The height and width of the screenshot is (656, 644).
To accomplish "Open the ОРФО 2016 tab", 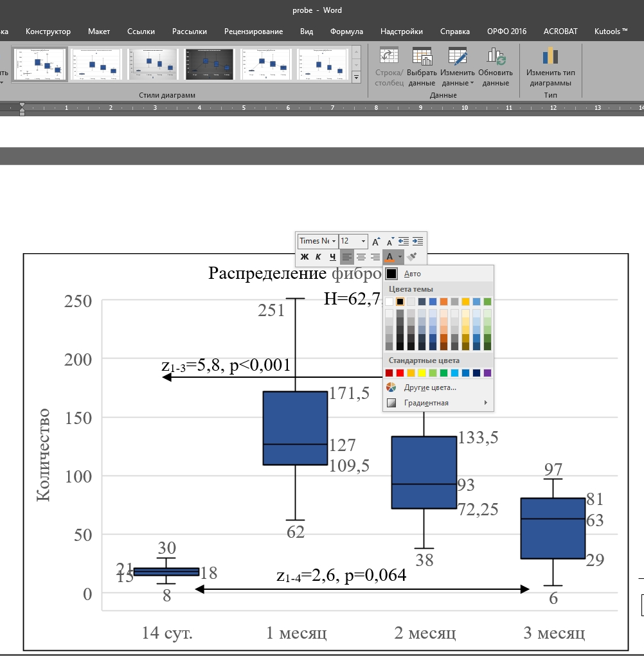I will point(506,31).
